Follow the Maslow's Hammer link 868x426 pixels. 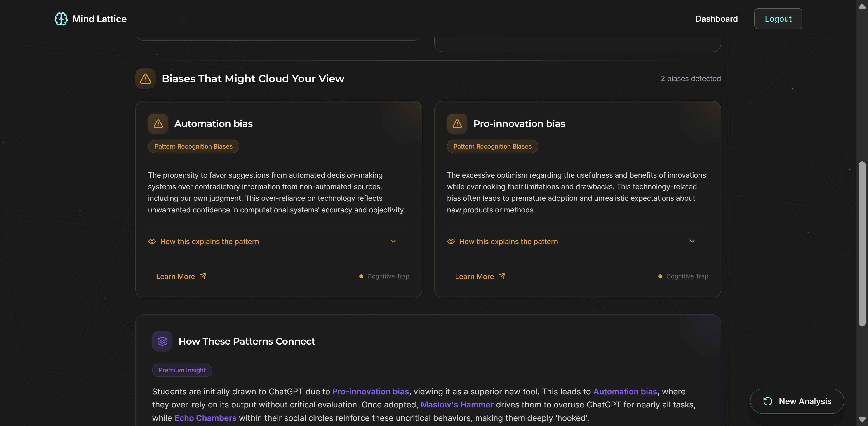tap(457, 405)
